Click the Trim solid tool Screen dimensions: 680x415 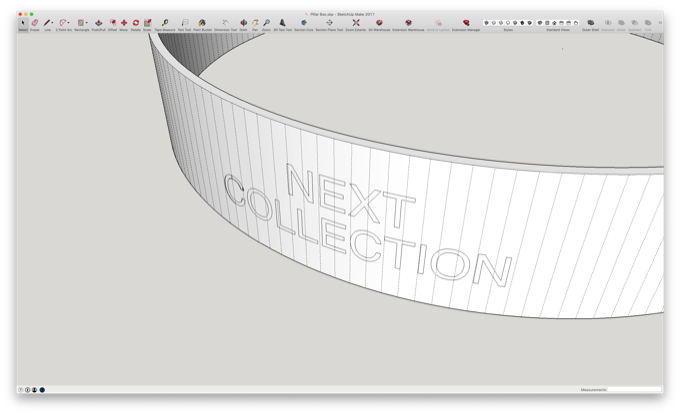[x=648, y=23]
